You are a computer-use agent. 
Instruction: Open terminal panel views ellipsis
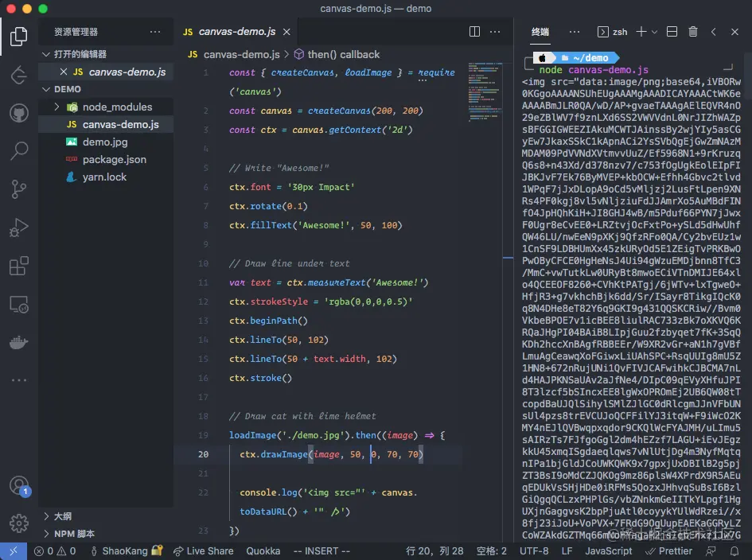pos(574,32)
